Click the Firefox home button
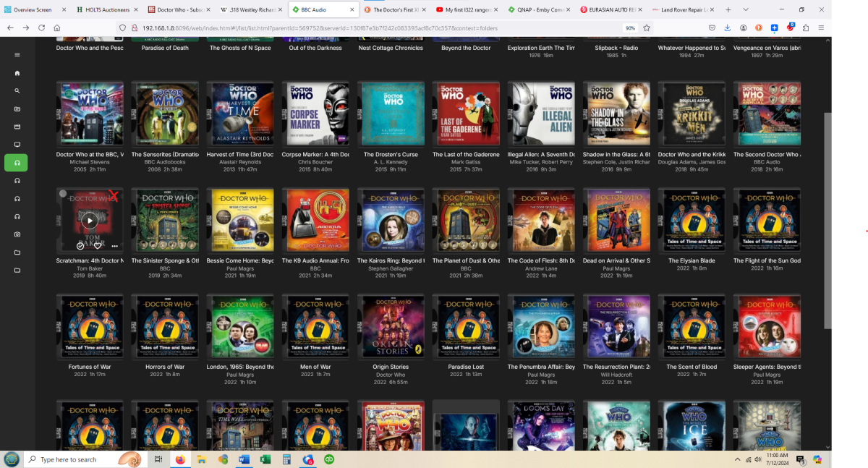Screen dimensions: 868x468 (x=57, y=27)
